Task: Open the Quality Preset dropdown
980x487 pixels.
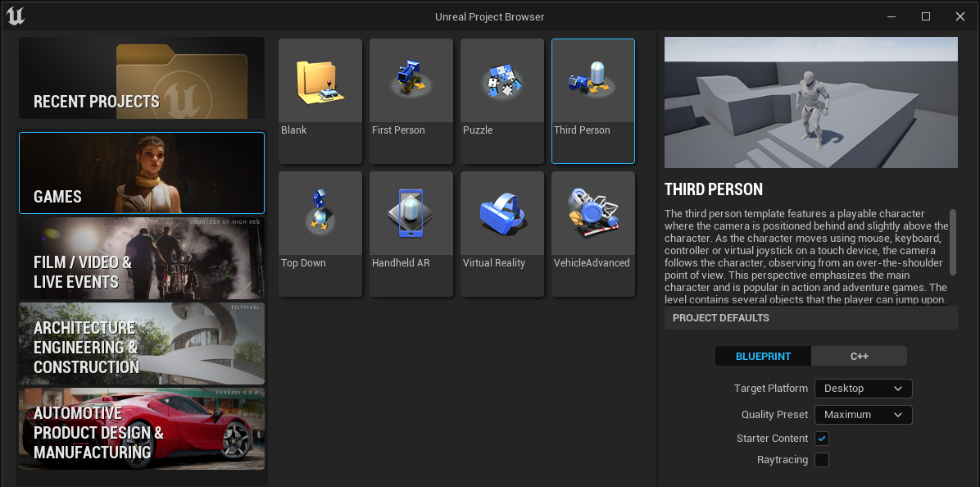Action: 863,415
